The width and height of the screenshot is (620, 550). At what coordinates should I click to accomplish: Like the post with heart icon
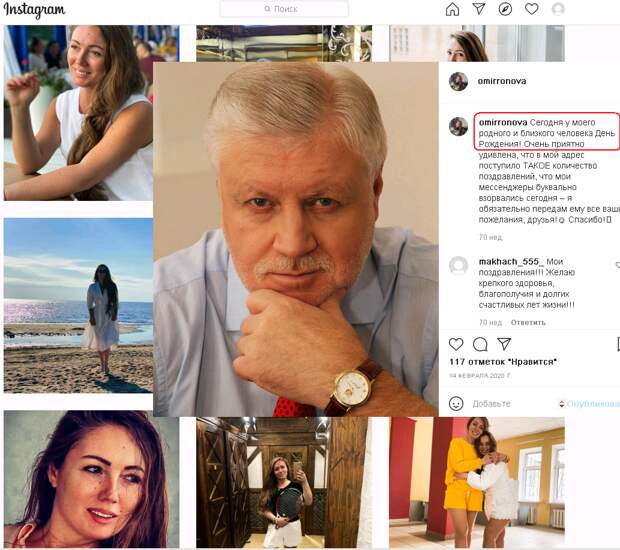456,344
